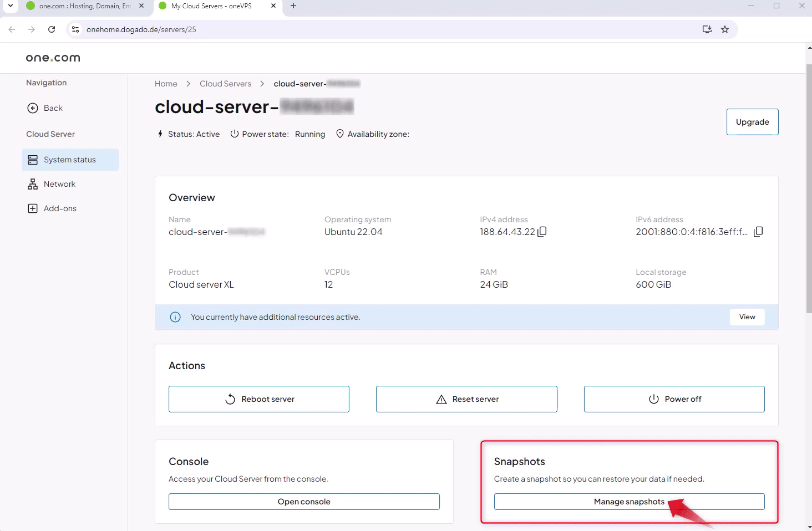Open the one.com logo home link
The width and height of the screenshot is (812, 531).
point(53,58)
